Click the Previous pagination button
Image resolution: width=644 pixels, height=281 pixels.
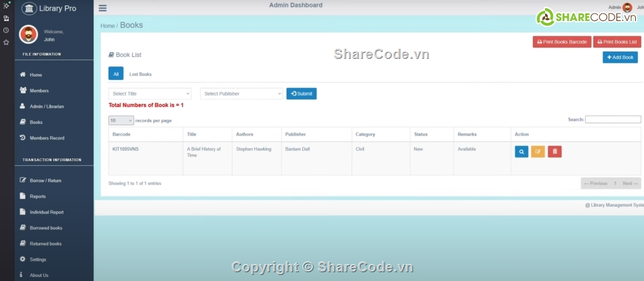(596, 183)
